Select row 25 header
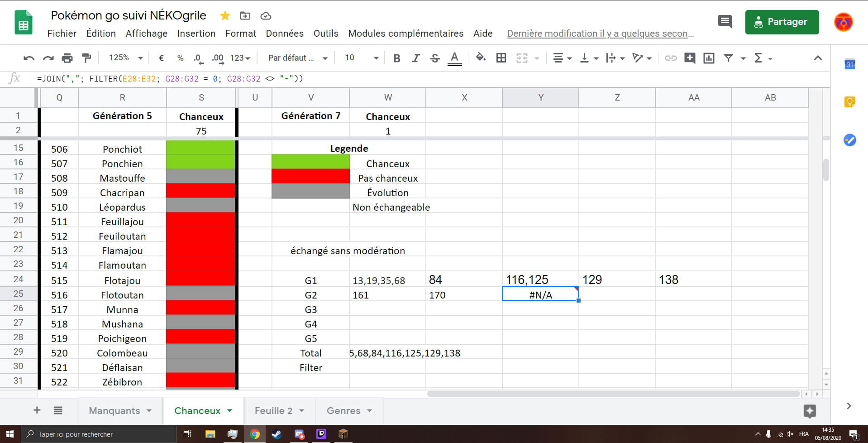868x443 pixels. [18, 294]
